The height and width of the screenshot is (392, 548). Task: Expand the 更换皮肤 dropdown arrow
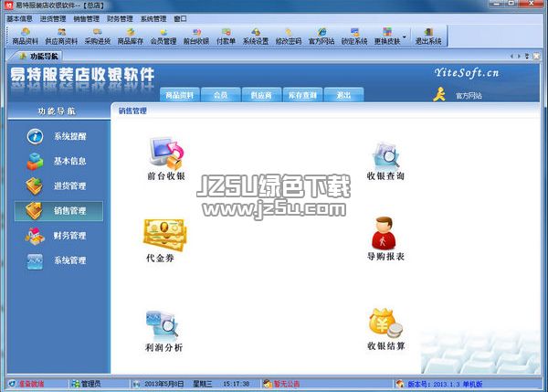pos(405,37)
